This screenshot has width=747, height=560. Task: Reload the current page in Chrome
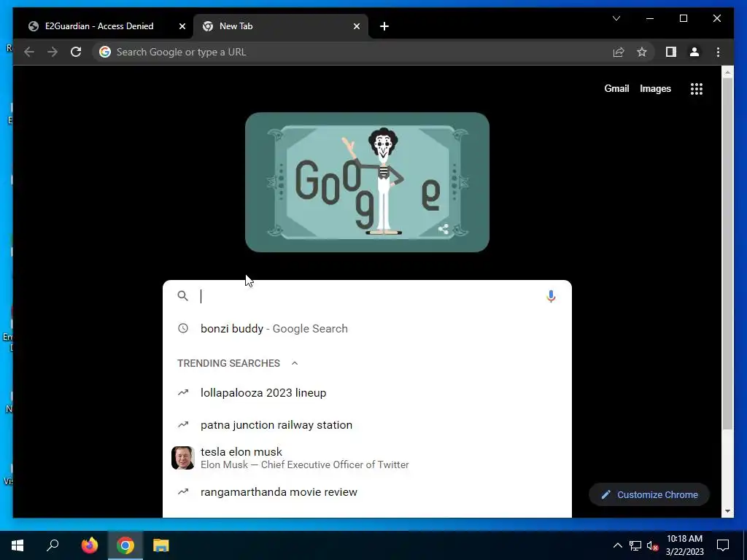click(76, 52)
